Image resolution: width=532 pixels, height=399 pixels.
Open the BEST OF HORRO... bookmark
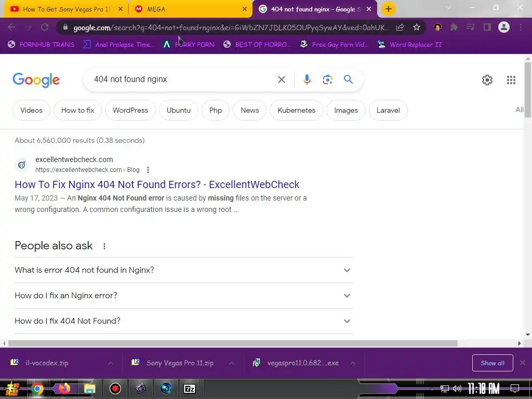(257, 45)
